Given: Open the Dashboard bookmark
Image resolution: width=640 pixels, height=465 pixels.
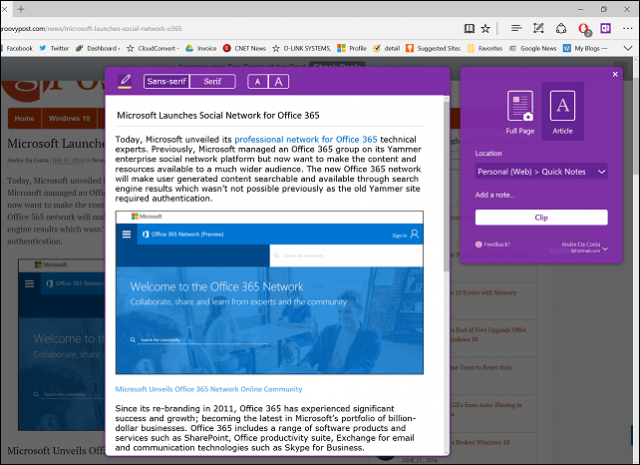Looking at the screenshot, I should [98, 48].
